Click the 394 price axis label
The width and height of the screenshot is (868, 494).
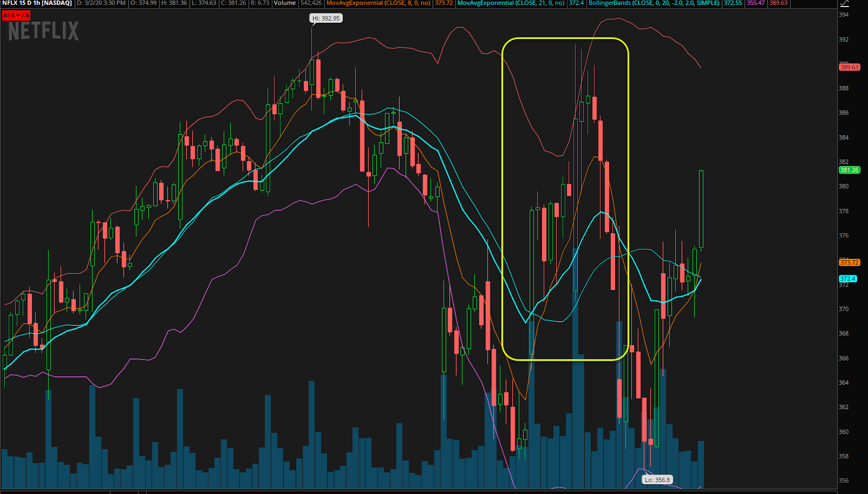coord(844,15)
